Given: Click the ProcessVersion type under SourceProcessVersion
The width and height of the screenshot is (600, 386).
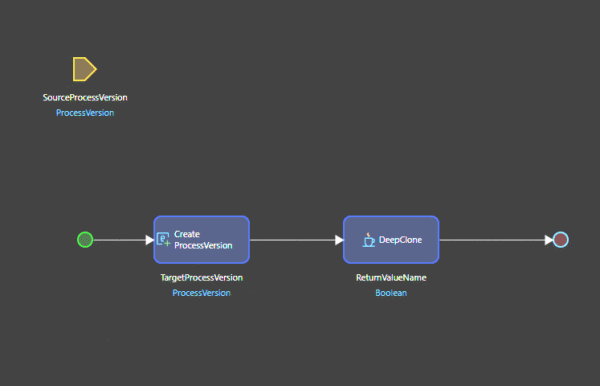Looking at the screenshot, I should click(85, 113).
